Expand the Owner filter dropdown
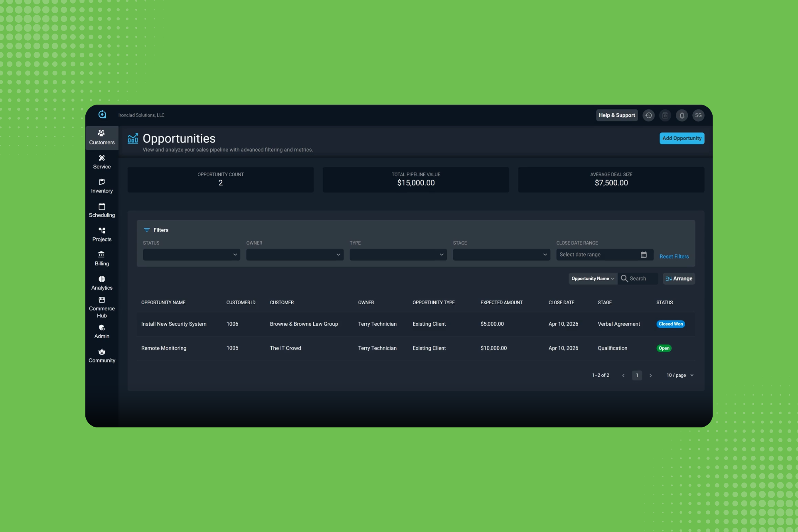798x532 pixels. (x=294, y=254)
